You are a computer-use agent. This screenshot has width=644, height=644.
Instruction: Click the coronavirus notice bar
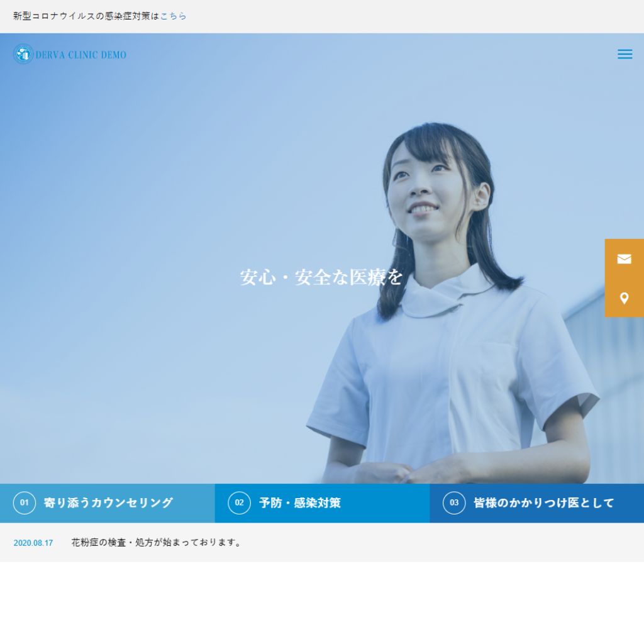click(x=322, y=16)
